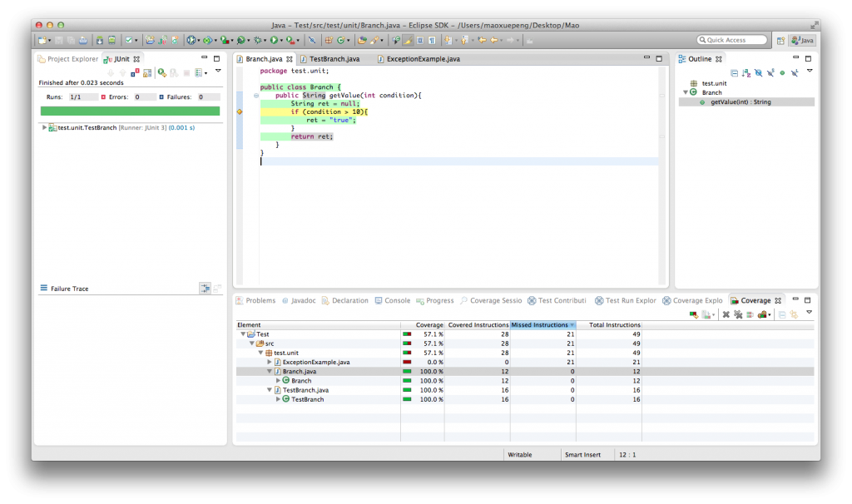The image size is (852, 504).
Task: Collapse the Branch class in Outline
Action: pyautogui.click(x=685, y=92)
